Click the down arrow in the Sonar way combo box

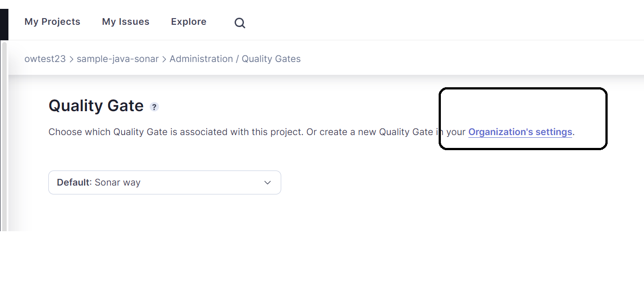coord(267,182)
